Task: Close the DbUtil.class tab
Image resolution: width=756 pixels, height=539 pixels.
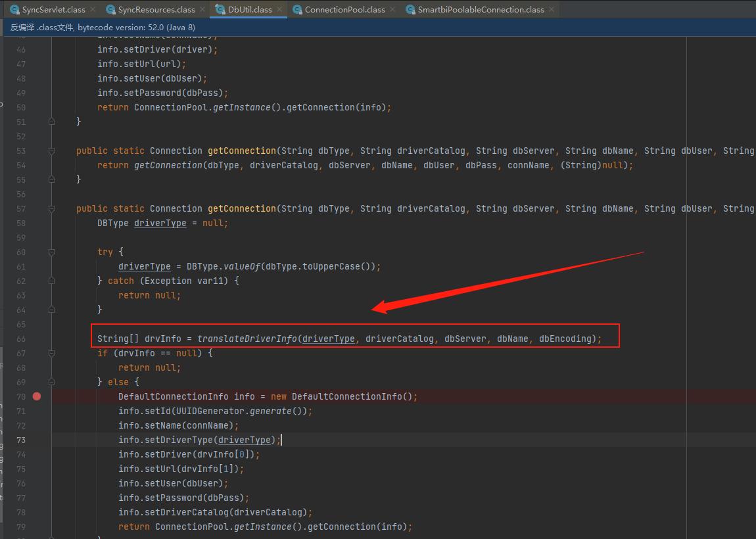Action: [x=278, y=10]
